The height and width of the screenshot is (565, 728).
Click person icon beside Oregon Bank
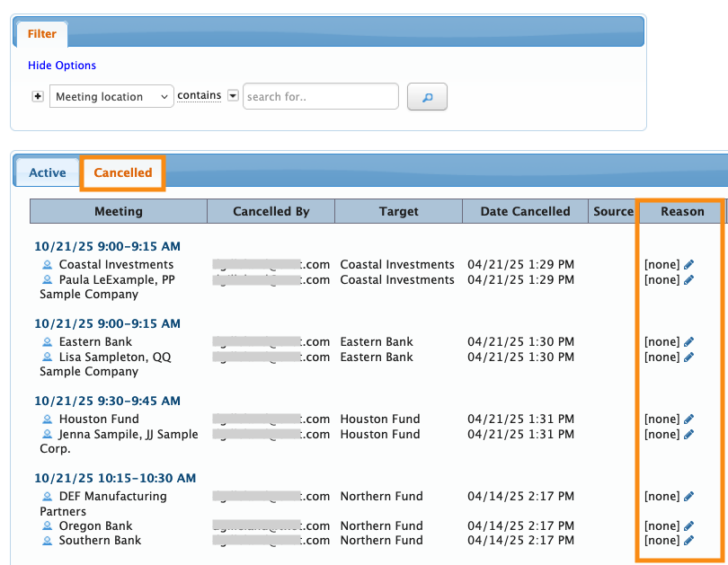pos(48,526)
